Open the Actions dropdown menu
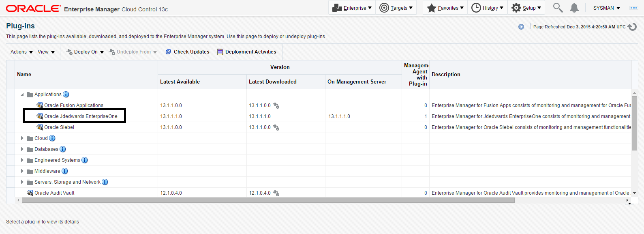This screenshot has height=234, width=644. (x=21, y=52)
